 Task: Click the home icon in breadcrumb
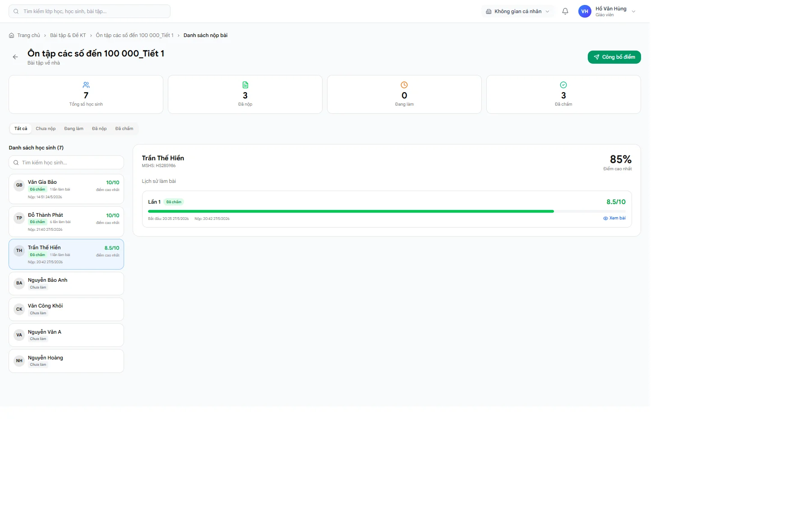[x=11, y=35]
